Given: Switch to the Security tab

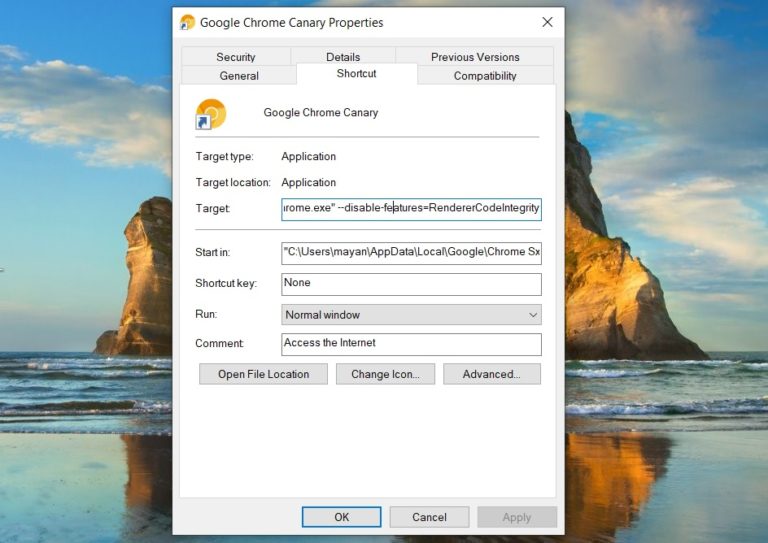Looking at the screenshot, I should [236, 57].
